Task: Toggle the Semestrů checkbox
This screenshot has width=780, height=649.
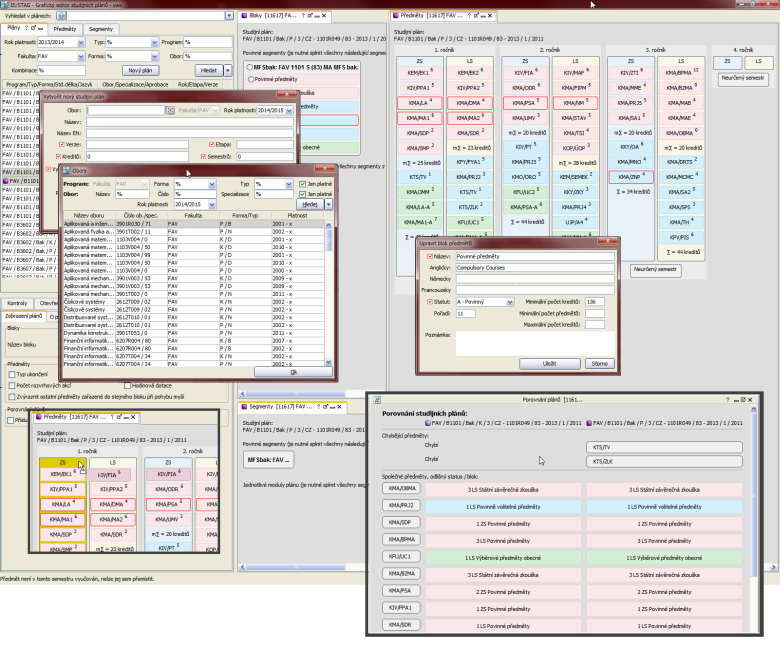Action: coord(203,157)
